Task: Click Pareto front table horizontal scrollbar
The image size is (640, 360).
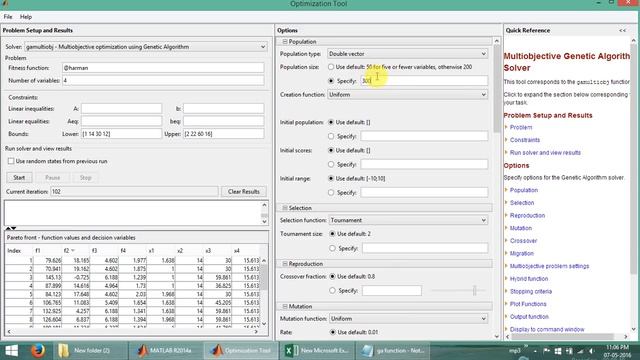Action: pyautogui.click(x=133, y=332)
